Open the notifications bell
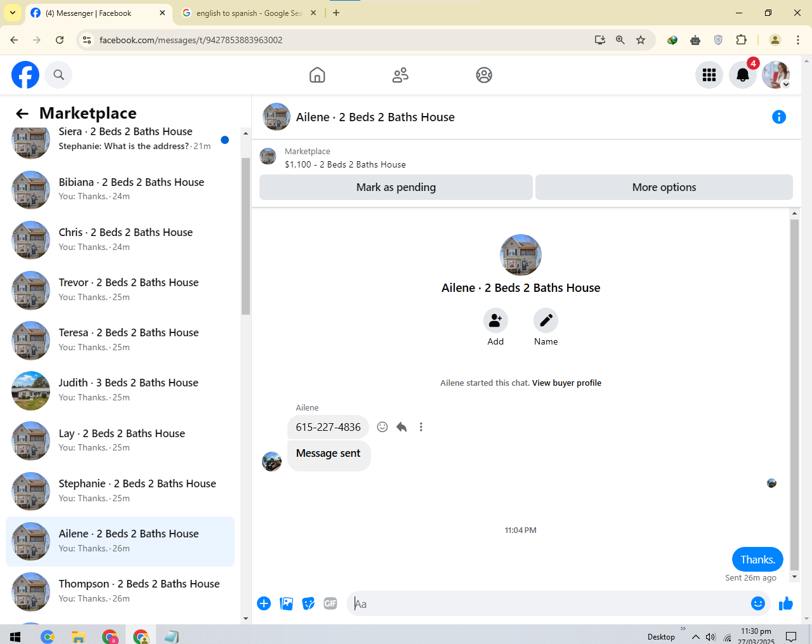 [x=743, y=75]
